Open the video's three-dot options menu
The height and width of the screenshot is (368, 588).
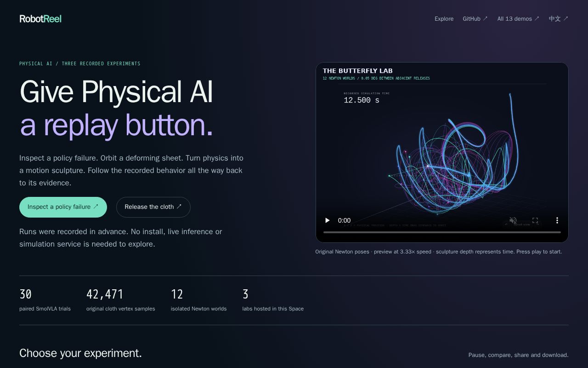[557, 220]
